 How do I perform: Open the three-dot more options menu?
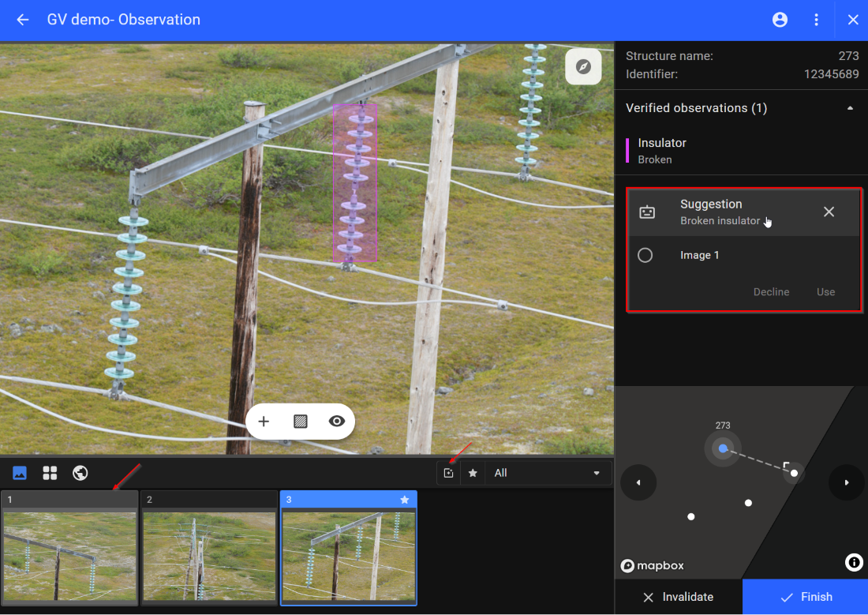[x=816, y=20]
